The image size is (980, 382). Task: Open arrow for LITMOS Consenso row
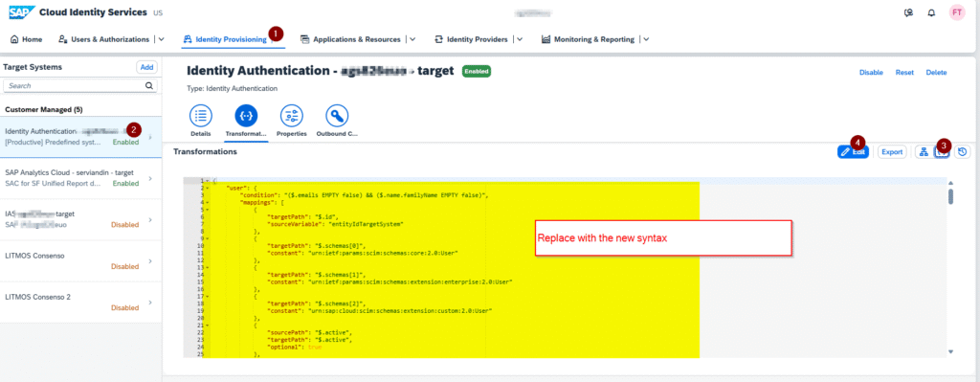pos(150,260)
